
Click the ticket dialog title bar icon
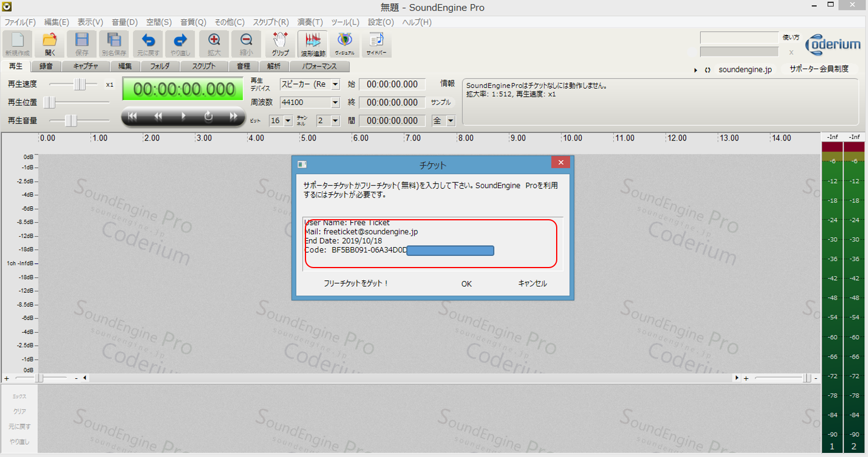coord(302,165)
